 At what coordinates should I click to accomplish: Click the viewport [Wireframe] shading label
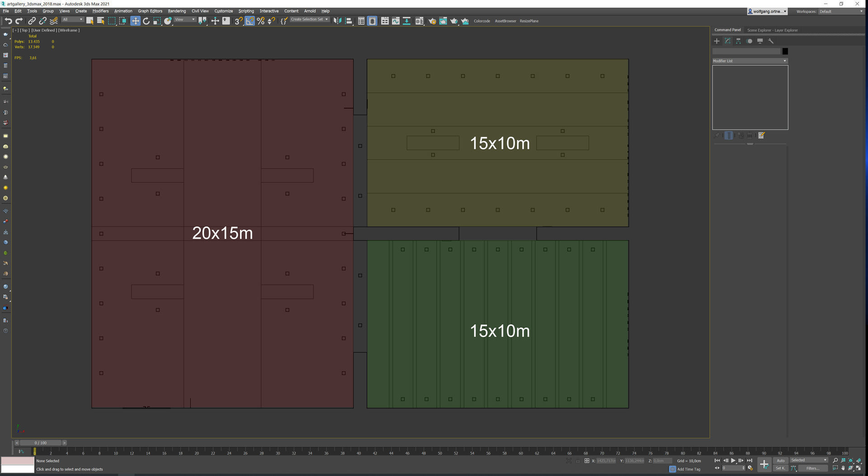[x=69, y=30]
